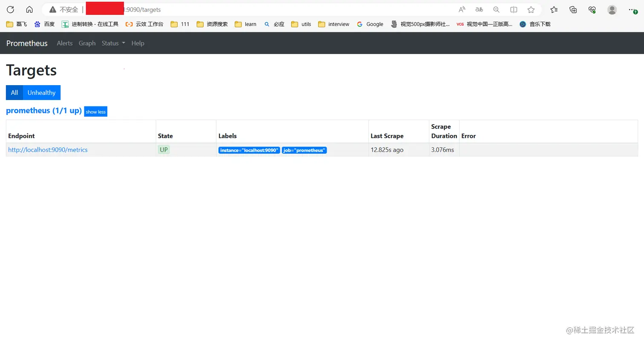
Task: Click job="prometheus" label badge
Action: click(x=304, y=150)
